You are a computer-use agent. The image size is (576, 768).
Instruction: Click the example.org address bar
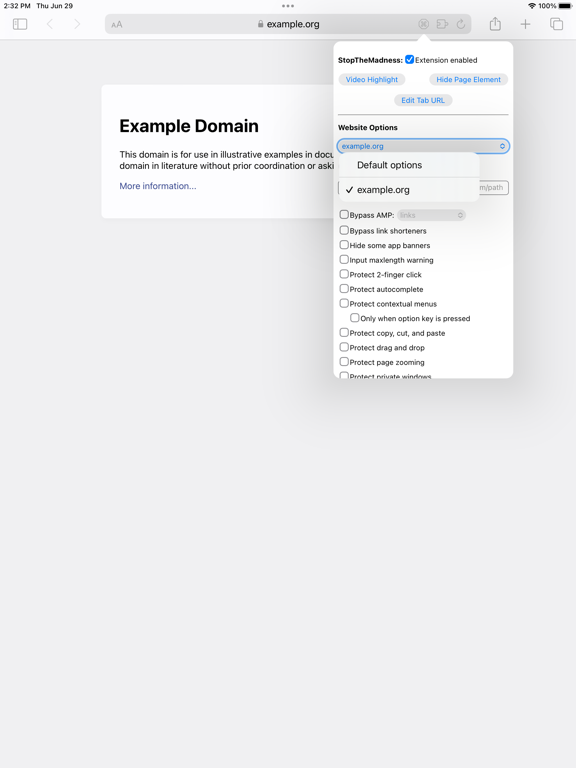pos(288,24)
